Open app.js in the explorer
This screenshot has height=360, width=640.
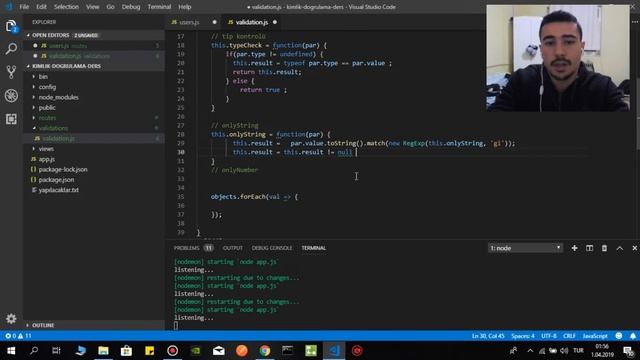[47, 159]
